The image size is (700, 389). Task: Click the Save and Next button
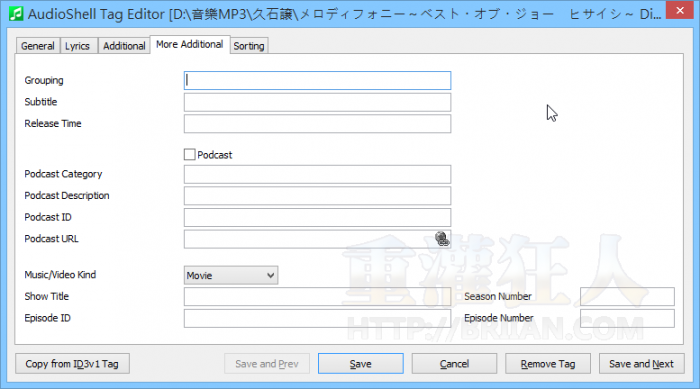pyautogui.click(x=642, y=364)
